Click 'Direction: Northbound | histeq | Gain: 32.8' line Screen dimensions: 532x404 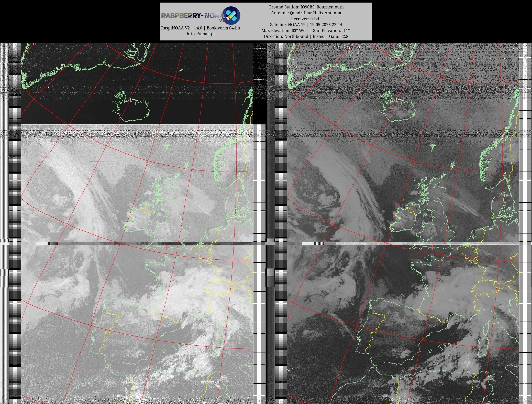pyautogui.click(x=306, y=36)
